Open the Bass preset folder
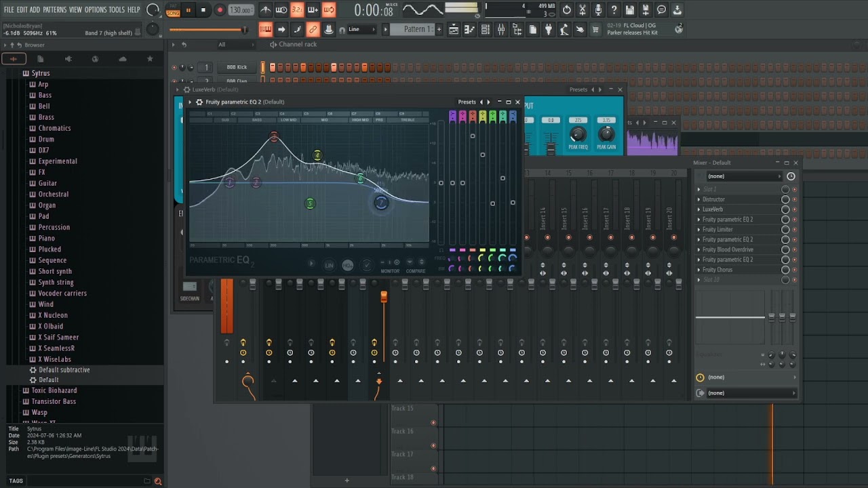868x488 pixels. pyautogui.click(x=45, y=96)
